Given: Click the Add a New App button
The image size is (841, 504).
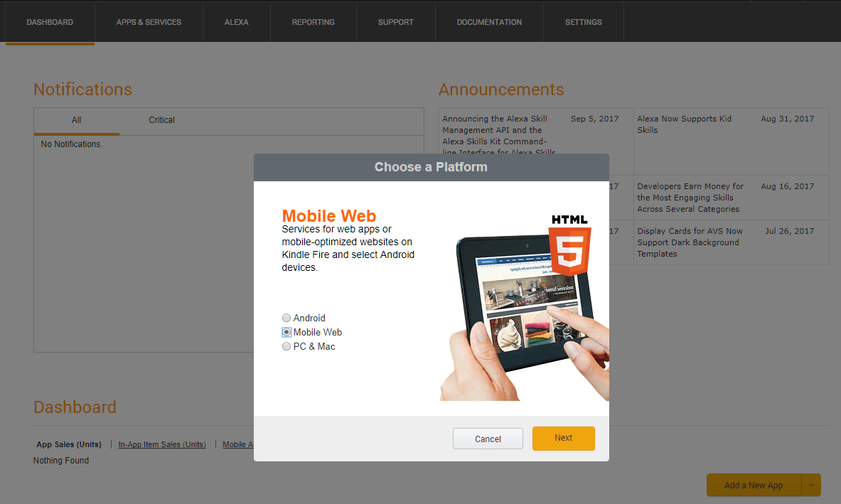Looking at the screenshot, I should click(x=754, y=486).
